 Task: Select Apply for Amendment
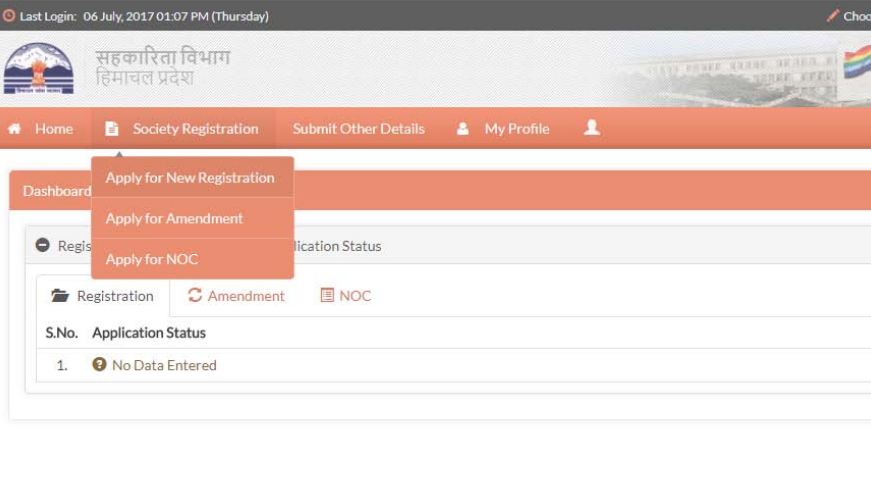pyautogui.click(x=192, y=218)
